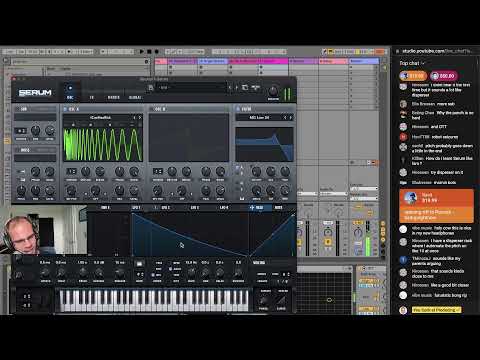Start playback in Ableton transport
This screenshot has width=480, height=360.
(142, 52)
